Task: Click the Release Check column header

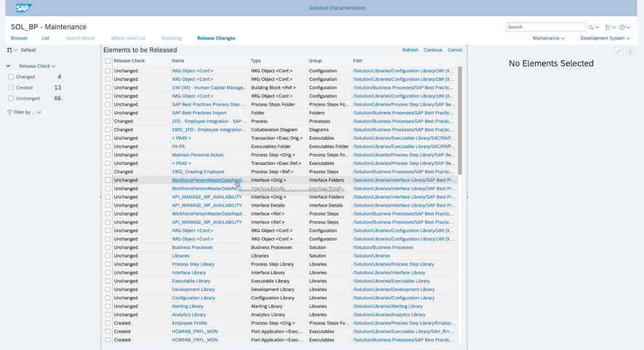Action: pyautogui.click(x=141, y=61)
